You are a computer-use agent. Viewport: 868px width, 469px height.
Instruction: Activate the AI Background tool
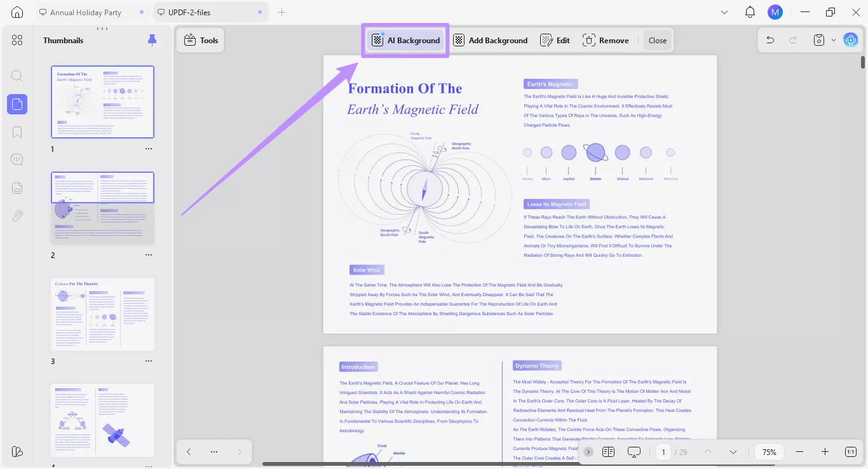405,39
